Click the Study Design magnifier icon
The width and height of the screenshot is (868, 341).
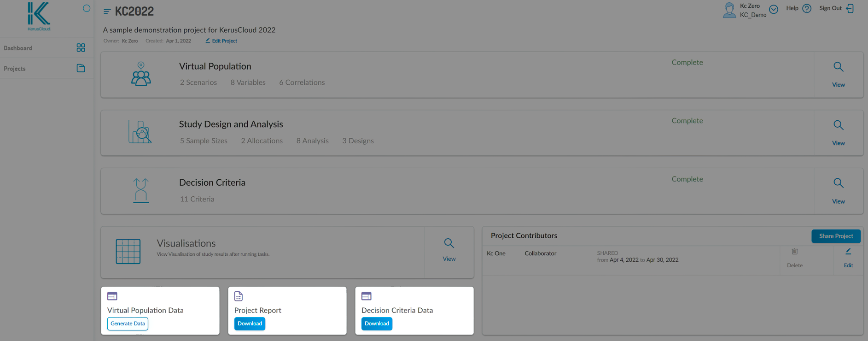(839, 125)
